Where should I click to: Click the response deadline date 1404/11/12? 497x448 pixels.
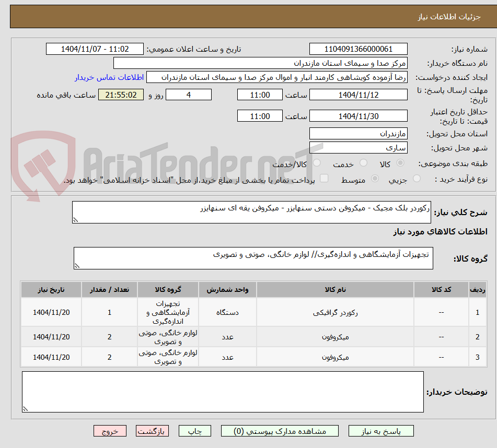358,95
